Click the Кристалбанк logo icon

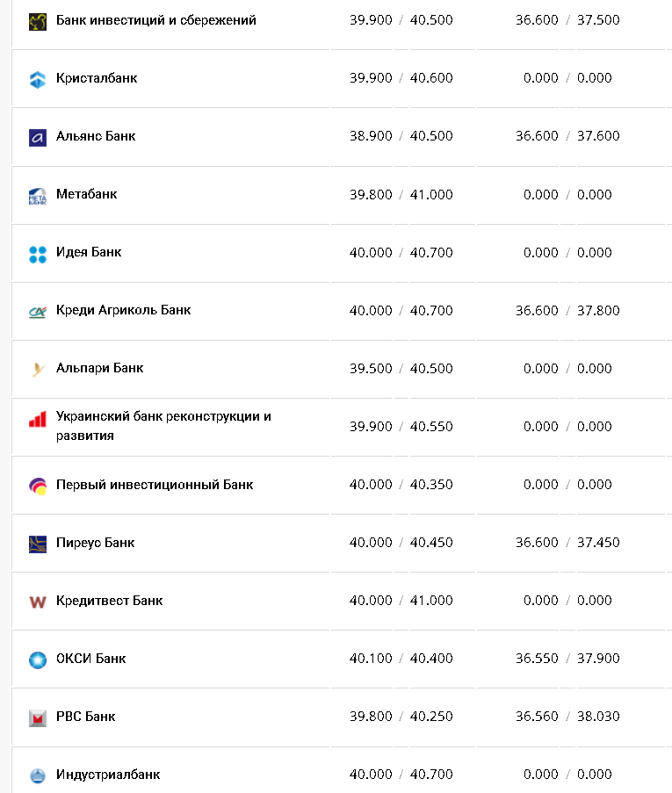(x=37, y=79)
